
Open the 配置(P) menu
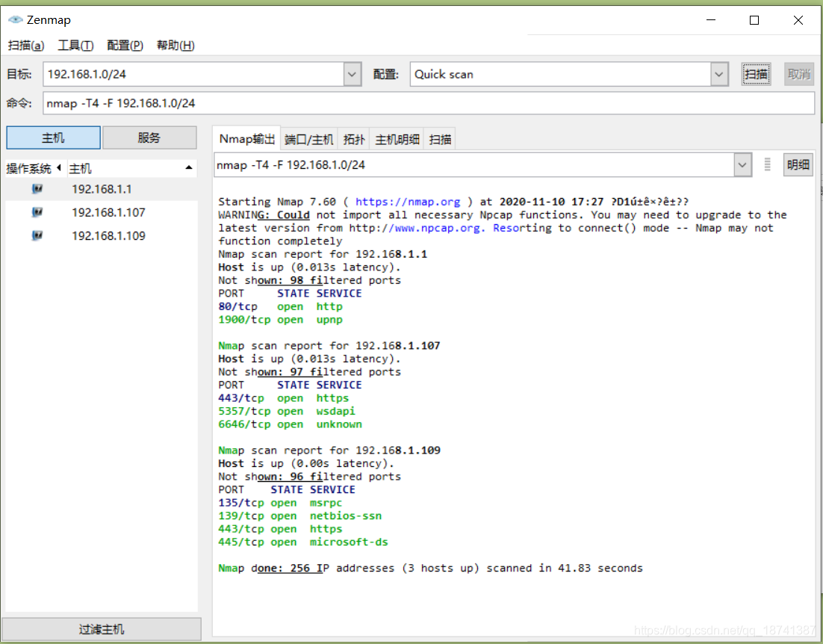[x=125, y=45]
